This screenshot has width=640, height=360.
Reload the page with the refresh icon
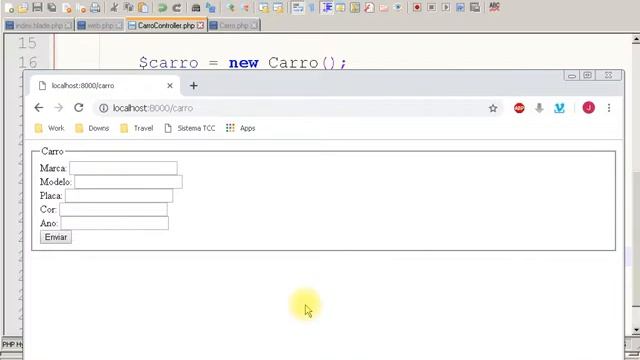pyautogui.click(x=79, y=108)
